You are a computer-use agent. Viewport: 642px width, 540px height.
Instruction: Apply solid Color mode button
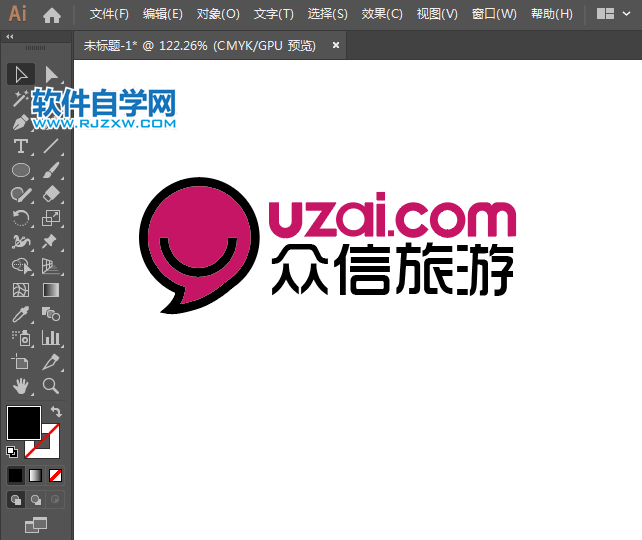click(x=16, y=476)
